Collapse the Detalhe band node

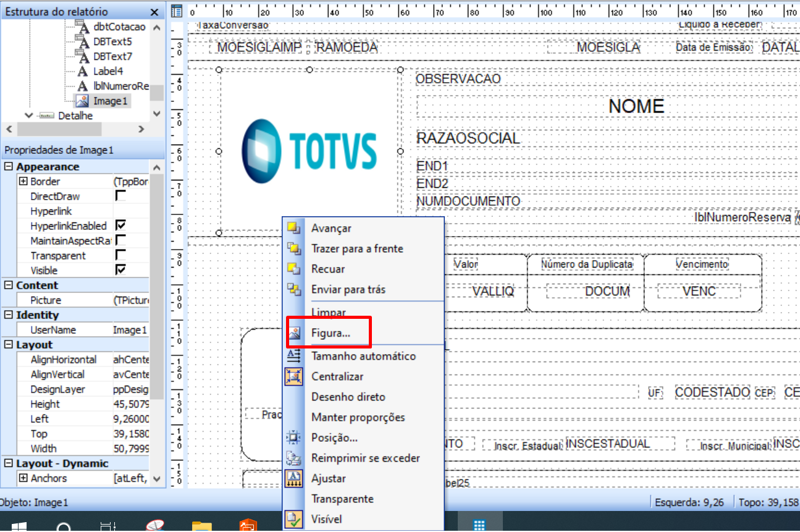[x=28, y=116]
